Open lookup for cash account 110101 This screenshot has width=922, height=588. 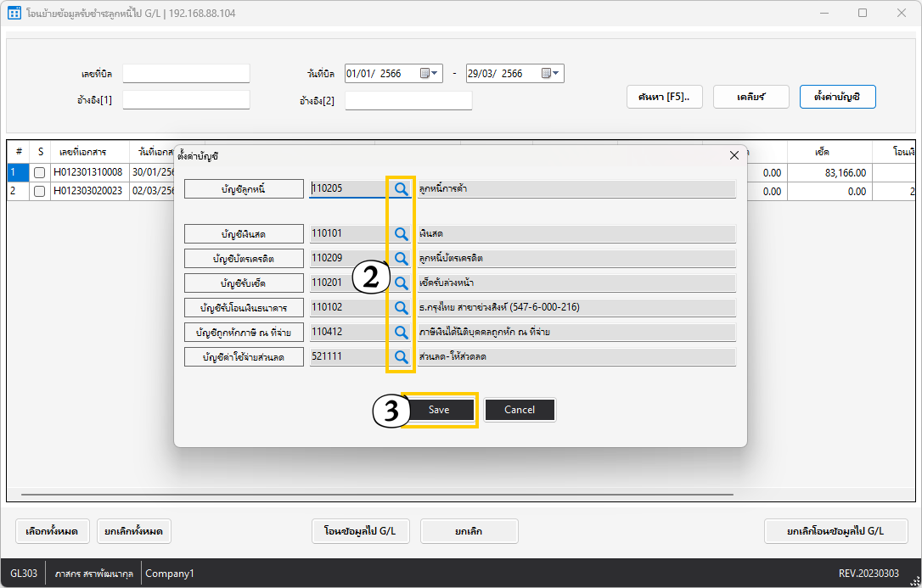tap(401, 233)
